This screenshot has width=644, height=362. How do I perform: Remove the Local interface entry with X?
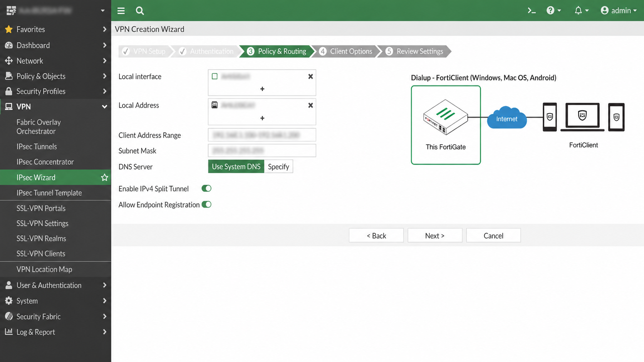[x=310, y=77]
